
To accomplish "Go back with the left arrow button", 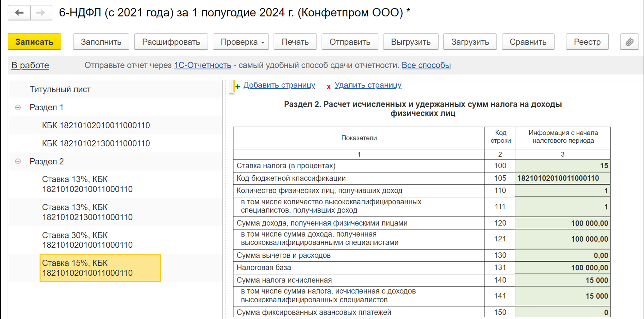I will click(x=19, y=13).
